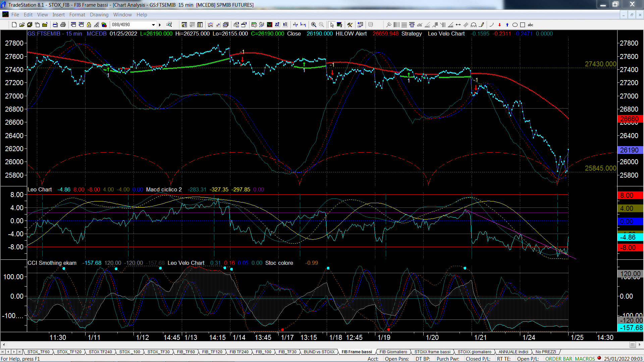Click the Leo Chart indicator label
This screenshot has width=644, height=362.
tap(40, 189)
